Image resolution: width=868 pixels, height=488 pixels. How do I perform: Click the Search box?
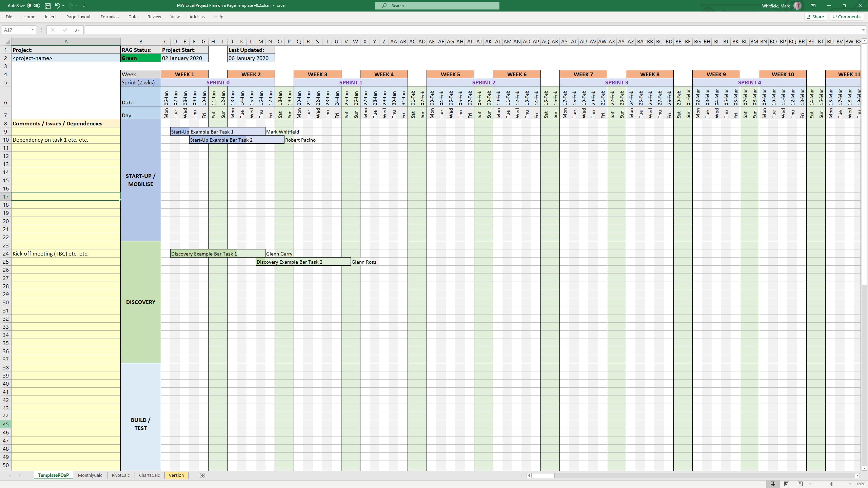point(437,5)
